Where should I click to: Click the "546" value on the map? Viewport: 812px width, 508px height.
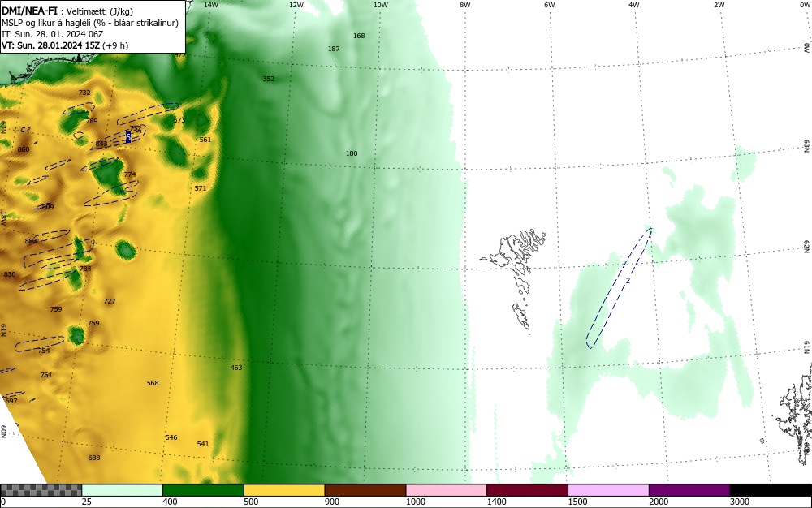(x=171, y=437)
